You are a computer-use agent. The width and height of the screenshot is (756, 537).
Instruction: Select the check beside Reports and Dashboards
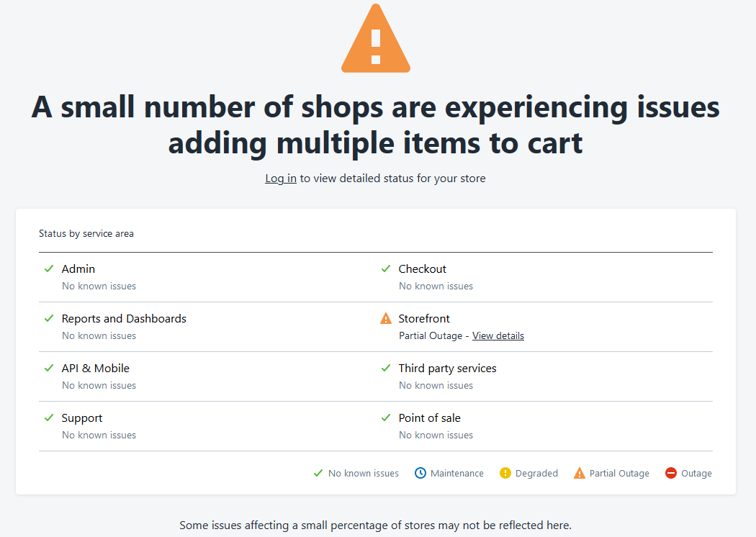[x=48, y=318]
